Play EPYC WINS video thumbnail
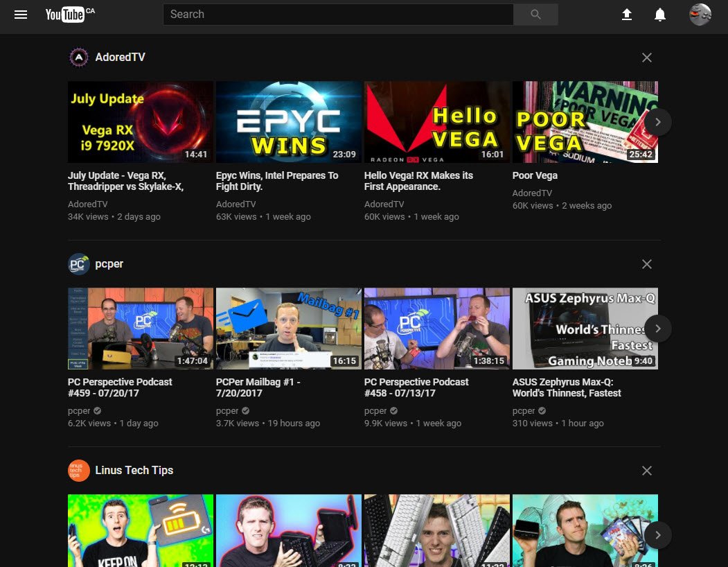Screen dimensions: 728x567 click(x=288, y=122)
